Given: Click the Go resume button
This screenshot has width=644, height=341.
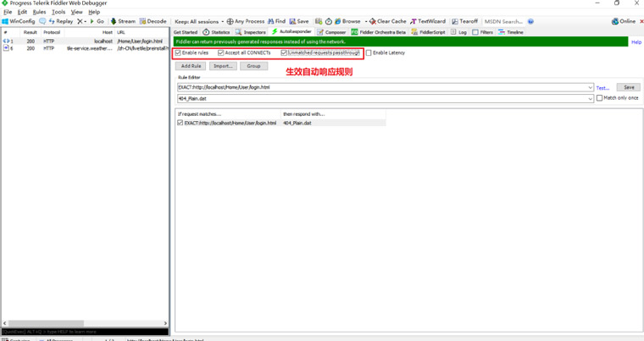Looking at the screenshot, I should coord(97,21).
